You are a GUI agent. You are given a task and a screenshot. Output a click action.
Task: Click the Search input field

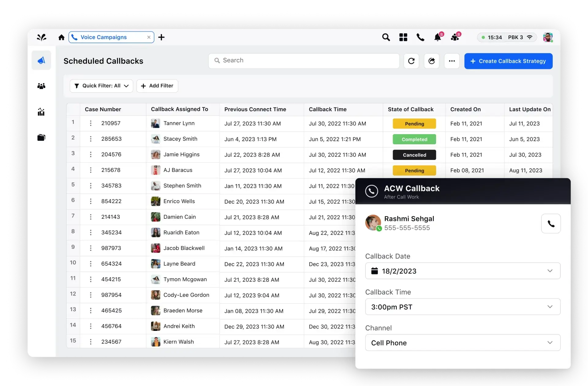point(303,60)
